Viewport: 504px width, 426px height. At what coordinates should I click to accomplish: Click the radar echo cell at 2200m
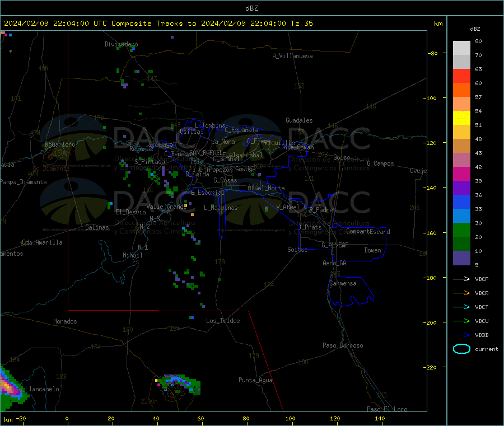[x=178, y=384]
